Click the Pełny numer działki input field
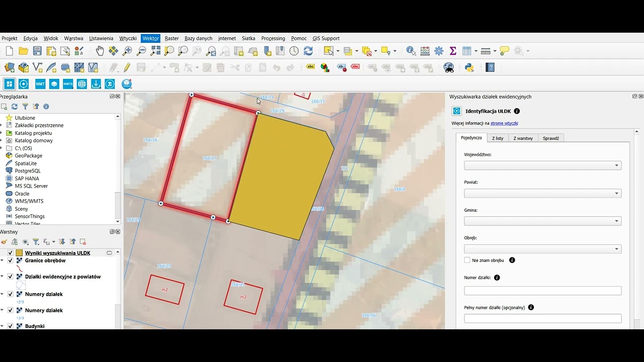 point(542,318)
